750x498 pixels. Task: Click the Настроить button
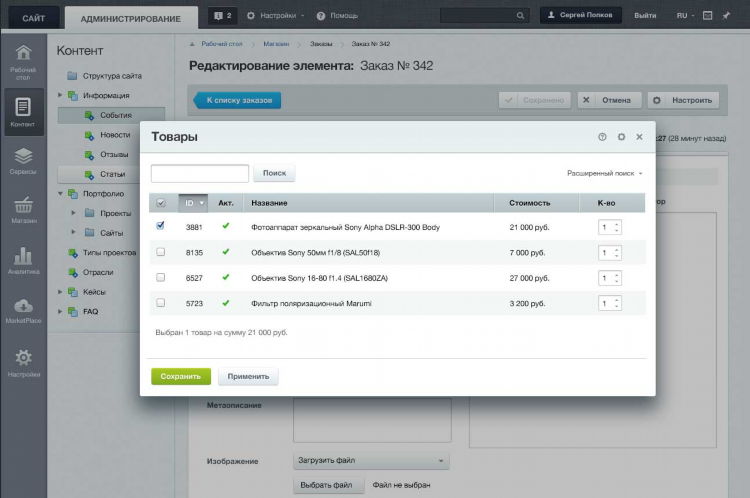(x=684, y=100)
